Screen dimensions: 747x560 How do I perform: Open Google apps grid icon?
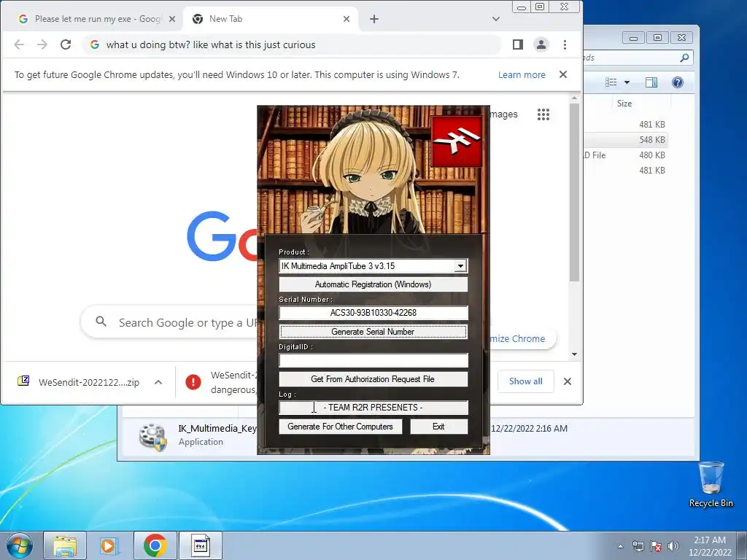tap(543, 114)
